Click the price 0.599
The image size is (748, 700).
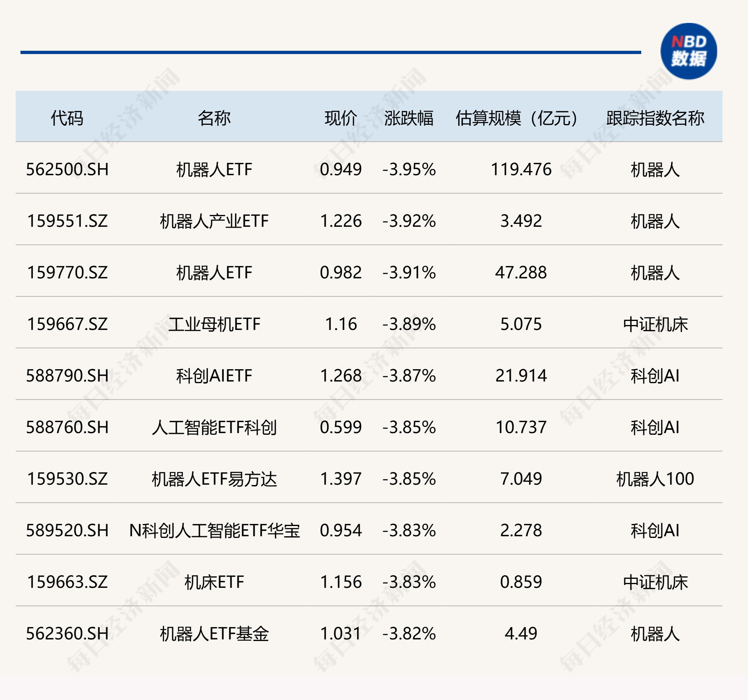tap(341, 427)
